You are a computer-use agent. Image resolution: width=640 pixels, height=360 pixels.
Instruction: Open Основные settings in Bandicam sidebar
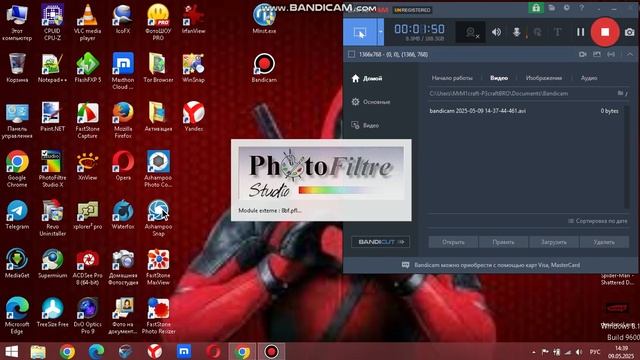(371, 102)
